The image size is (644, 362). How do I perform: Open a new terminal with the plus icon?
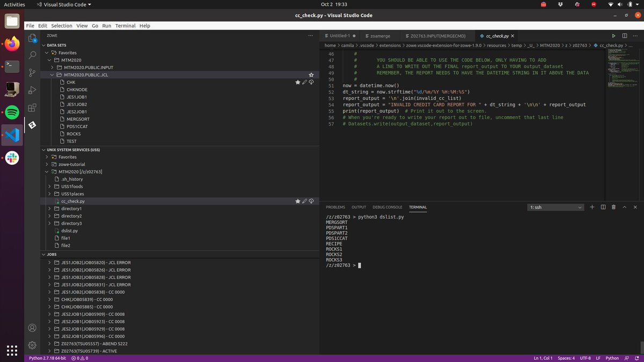(592, 207)
